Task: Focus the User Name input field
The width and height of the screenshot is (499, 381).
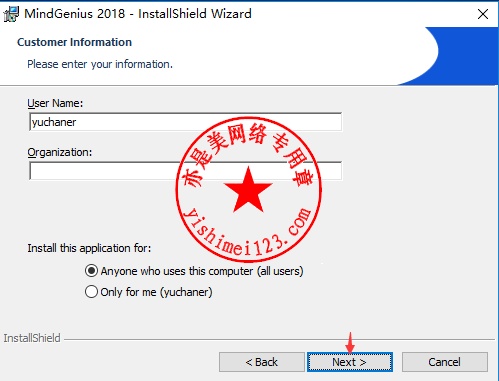Action: click(185, 122)
